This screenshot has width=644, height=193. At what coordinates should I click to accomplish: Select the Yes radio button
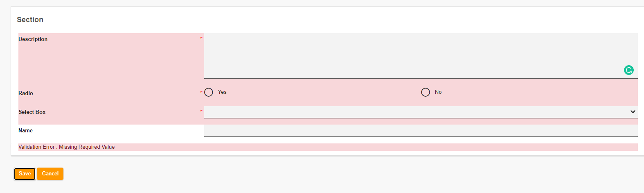[x=209, y=92]
